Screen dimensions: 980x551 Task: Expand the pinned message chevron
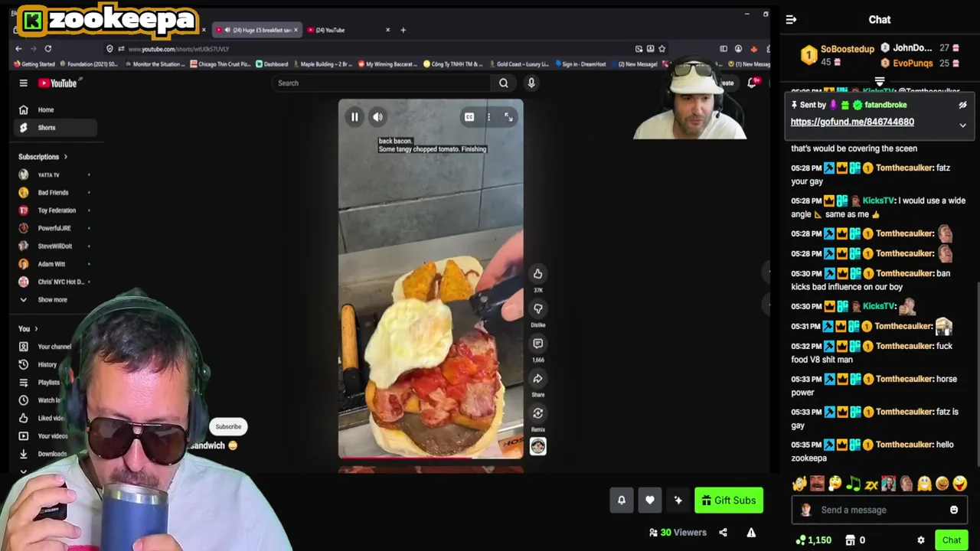pyautogui.click(x=962, y=126)
